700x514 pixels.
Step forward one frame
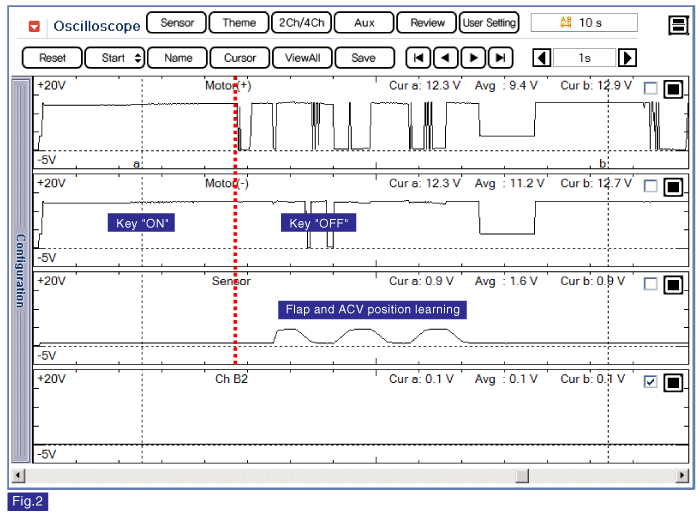pos(473,58)
